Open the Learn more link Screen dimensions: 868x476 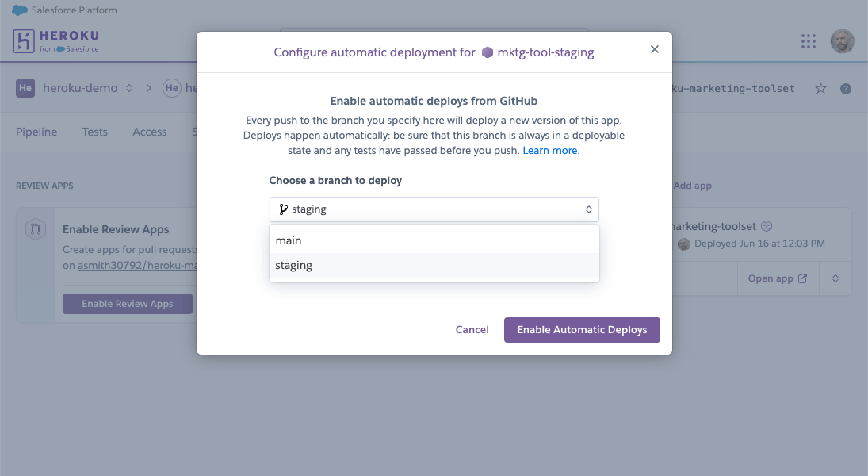[549, 151]
